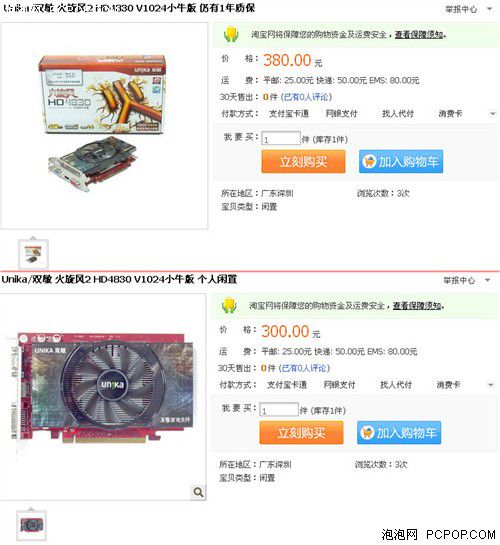Click the cart icon on top 加入购物车 button
Viewport: 500px width, 545px height.
369,162
